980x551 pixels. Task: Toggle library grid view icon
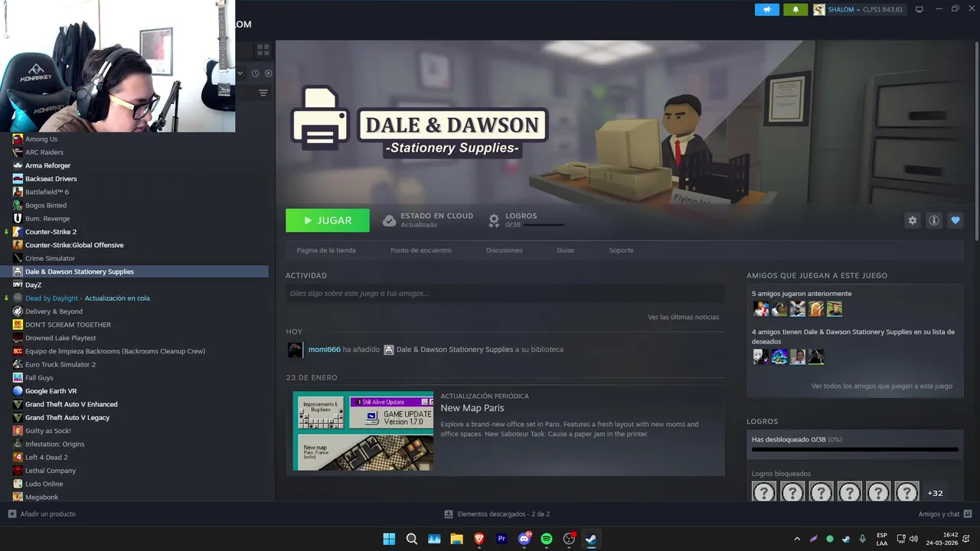(263, 50)
